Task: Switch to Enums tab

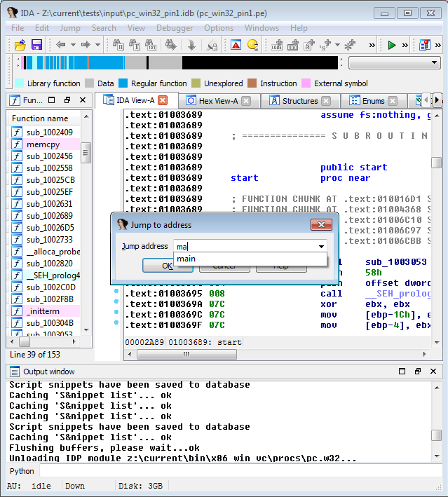Action: 373,101
